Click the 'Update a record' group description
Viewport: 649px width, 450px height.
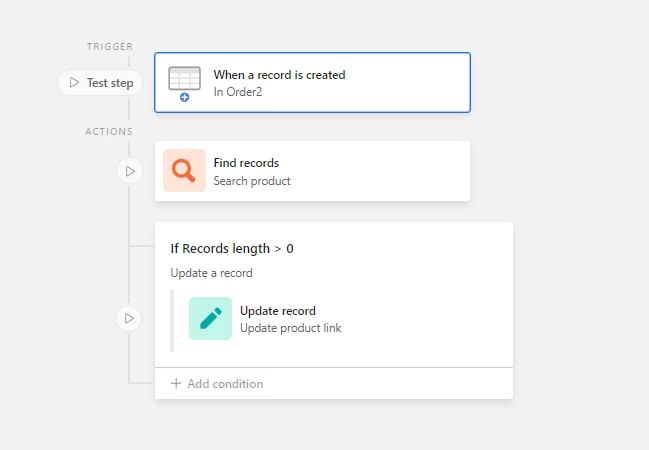[x=212, y=273]
